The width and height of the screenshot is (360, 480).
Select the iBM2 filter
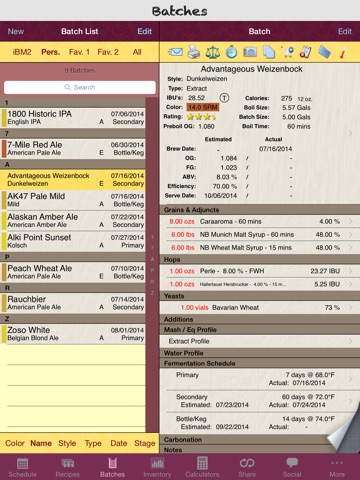pos(22,52)
